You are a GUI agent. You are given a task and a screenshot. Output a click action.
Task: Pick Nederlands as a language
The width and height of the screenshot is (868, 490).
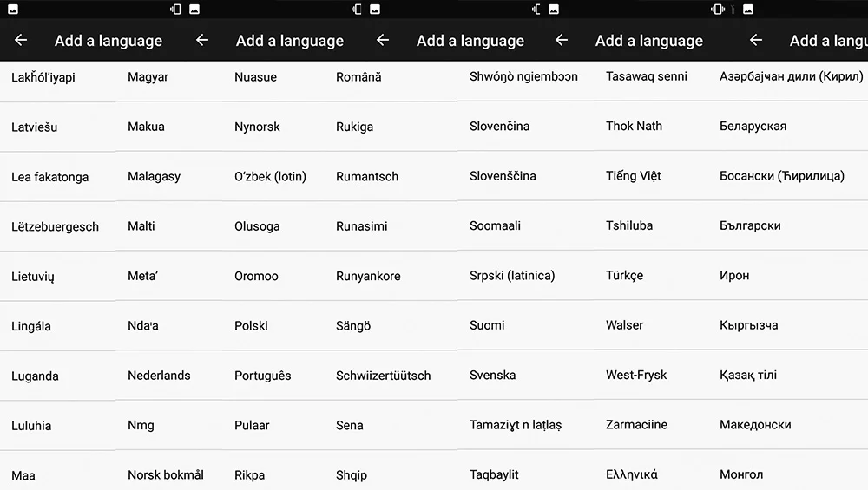(x=159, y=376)
